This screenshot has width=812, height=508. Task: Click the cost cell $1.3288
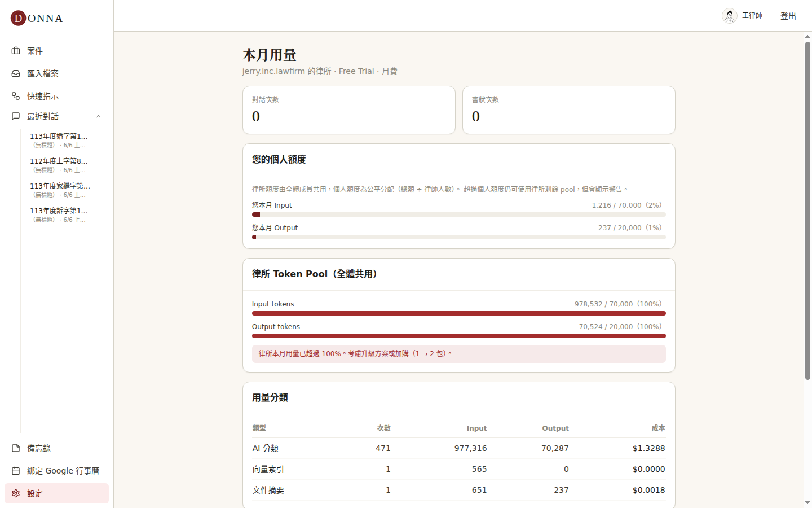coord(649,448)
